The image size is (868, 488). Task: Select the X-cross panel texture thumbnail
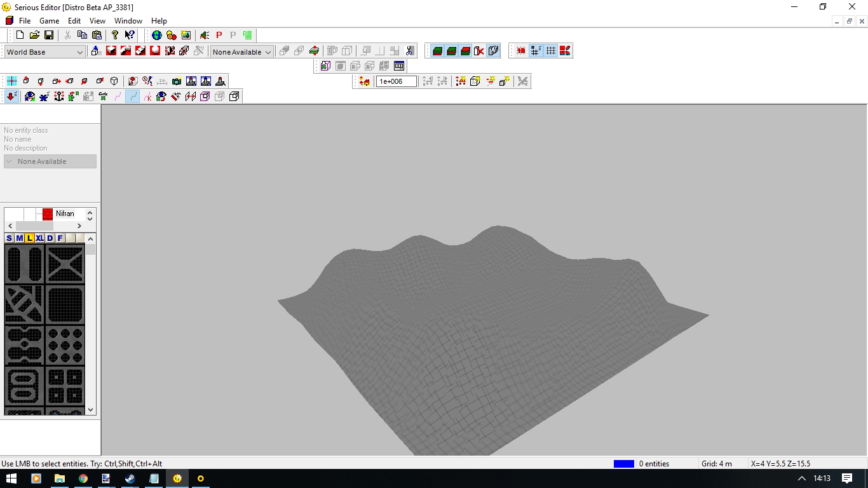point(65,264)
